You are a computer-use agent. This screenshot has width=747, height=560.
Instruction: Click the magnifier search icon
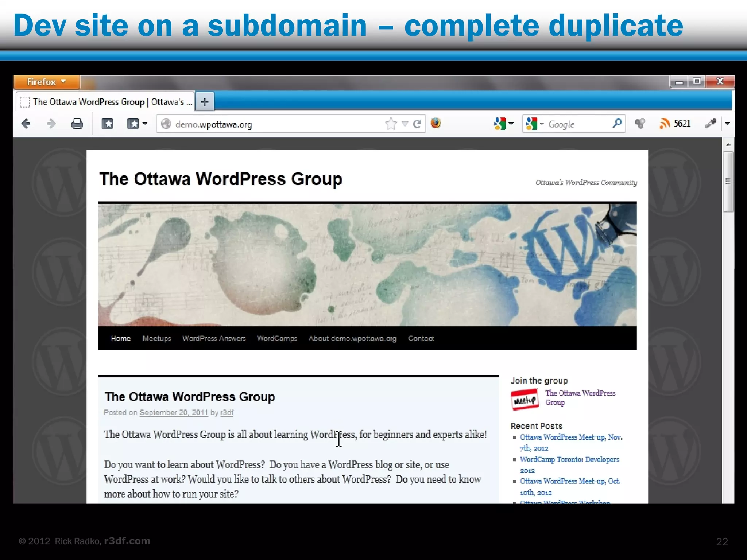pos(617,124)
